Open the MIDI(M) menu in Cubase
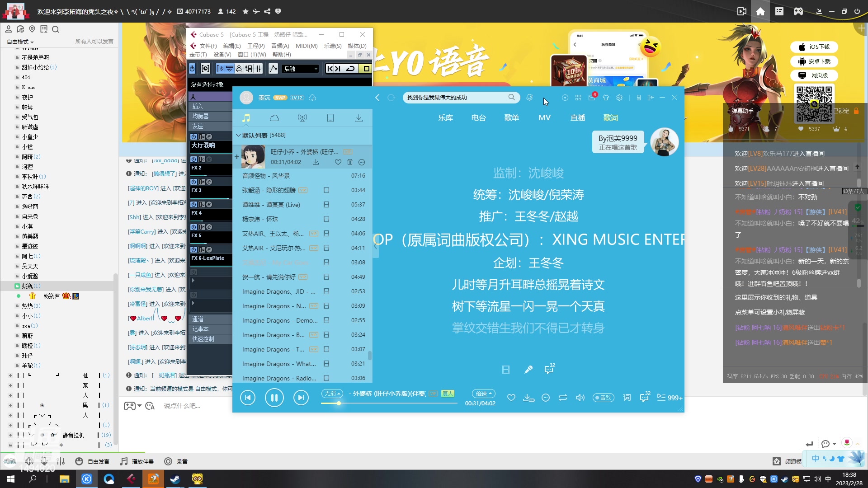This screenshot has width=868, height=488. [x=307, y=46]
